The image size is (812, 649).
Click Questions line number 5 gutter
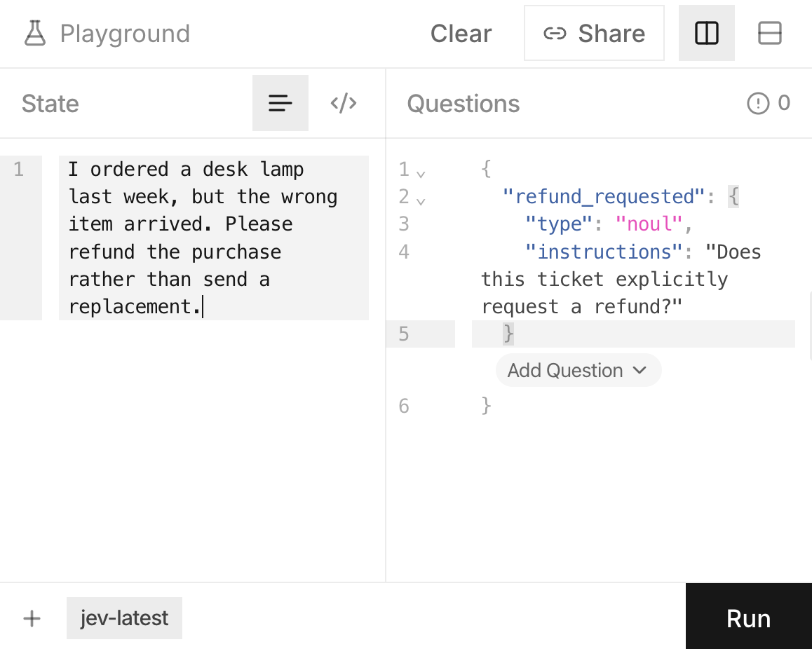pyautogui.click(x=404, y=334)
